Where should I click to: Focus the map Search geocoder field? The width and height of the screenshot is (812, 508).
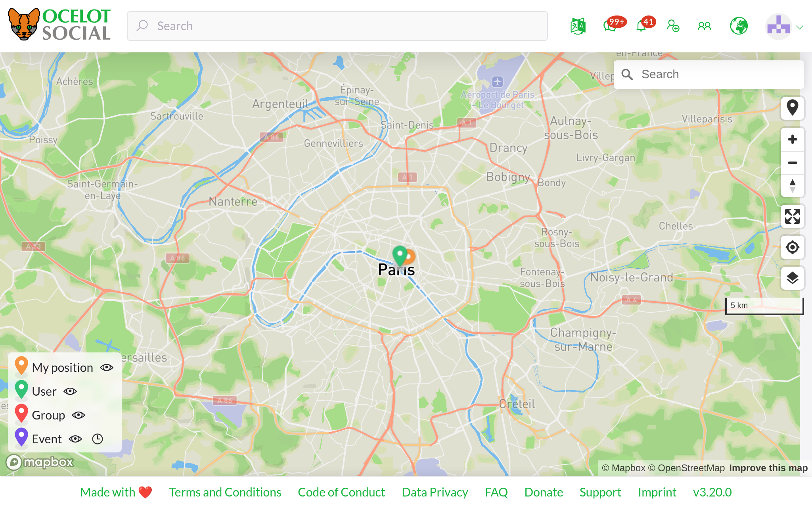pyautogui.click(x=709, y=74)
